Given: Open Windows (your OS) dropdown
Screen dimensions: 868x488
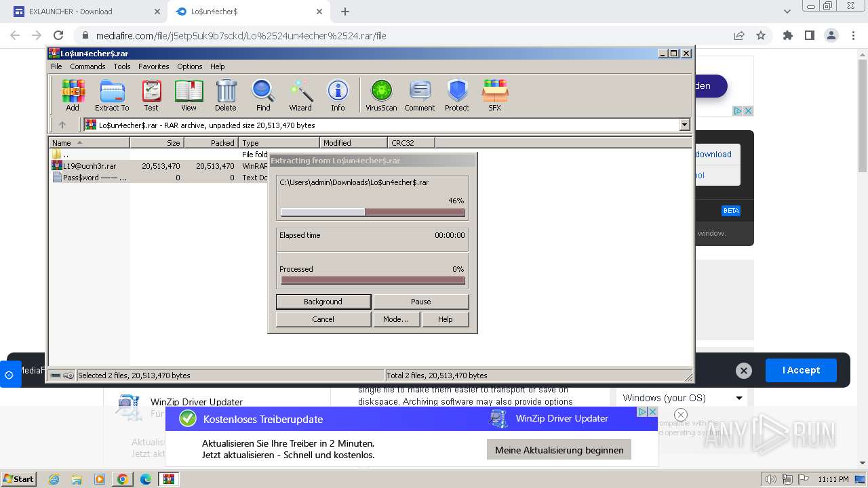Looking at the screenshot, I should 682,398.
